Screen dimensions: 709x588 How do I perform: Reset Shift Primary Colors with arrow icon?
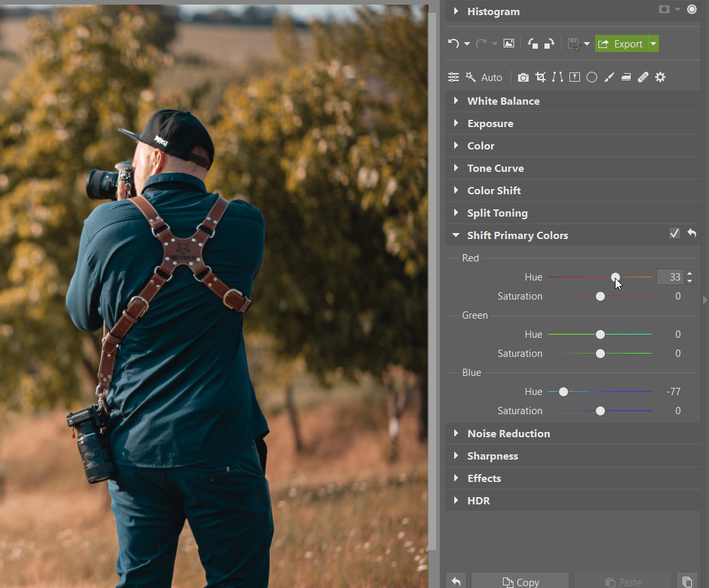(692, 233)
